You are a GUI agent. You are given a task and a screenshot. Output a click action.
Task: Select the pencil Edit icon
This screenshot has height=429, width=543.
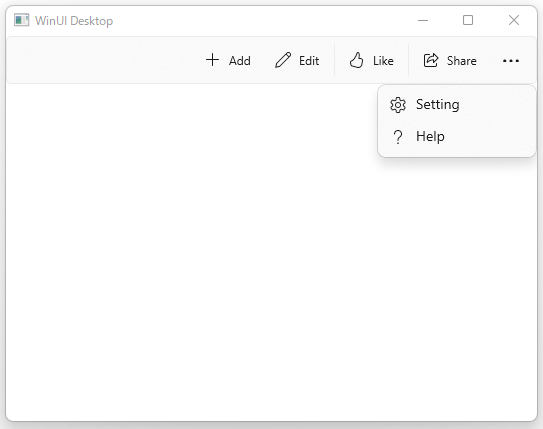pyautogui.click(x=283, y=60)
